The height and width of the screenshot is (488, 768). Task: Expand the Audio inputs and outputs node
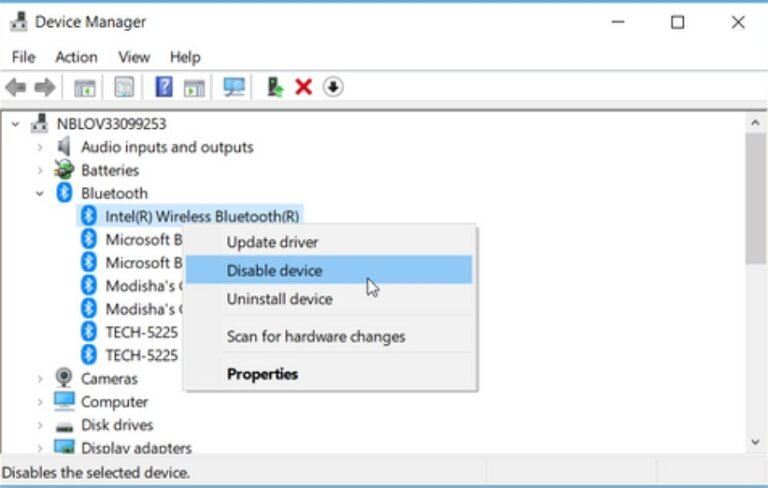click(x=40, y=147)
